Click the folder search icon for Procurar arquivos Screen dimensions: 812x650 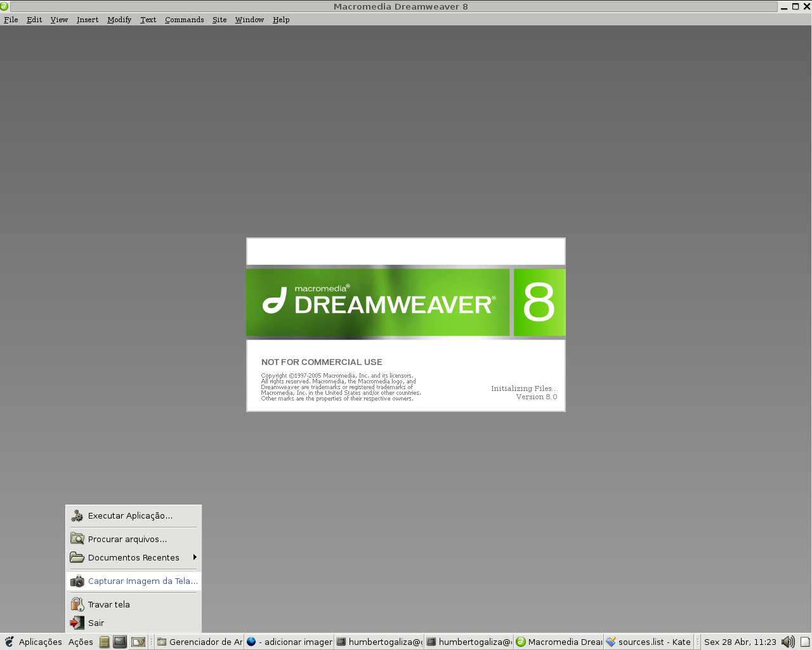point(77,538)
